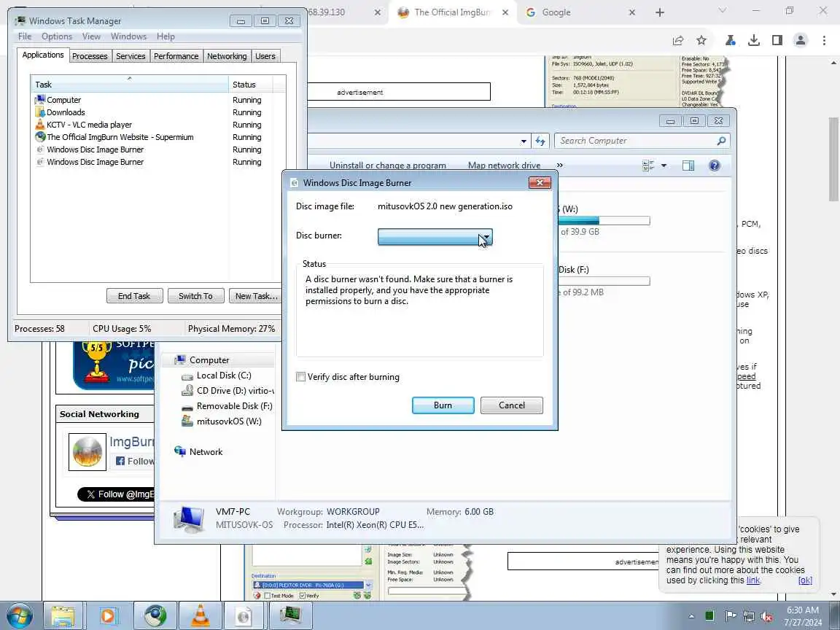Image resolution: width=840 pixels, height=630 pixels.
Task: Click the Burn button
Action: pyautogui.click(x=443, y=405)
